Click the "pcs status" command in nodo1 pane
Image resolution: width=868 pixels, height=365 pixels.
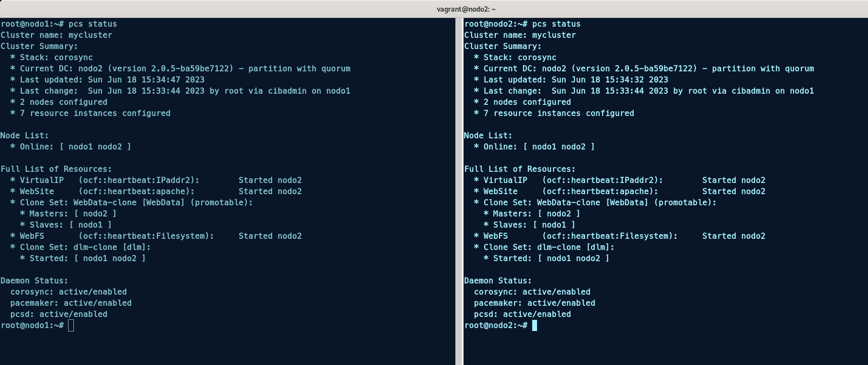tap(92, 24)
